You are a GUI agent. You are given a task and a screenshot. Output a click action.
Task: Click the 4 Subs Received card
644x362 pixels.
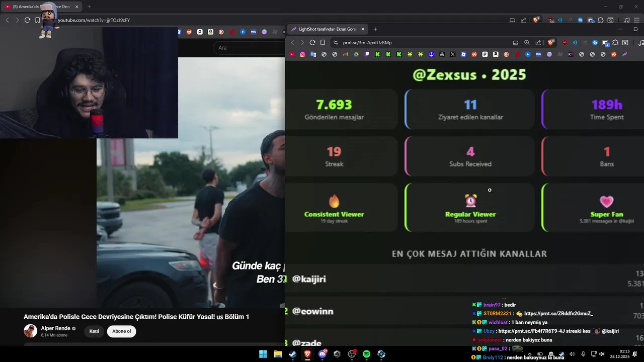tap(470, 156)
